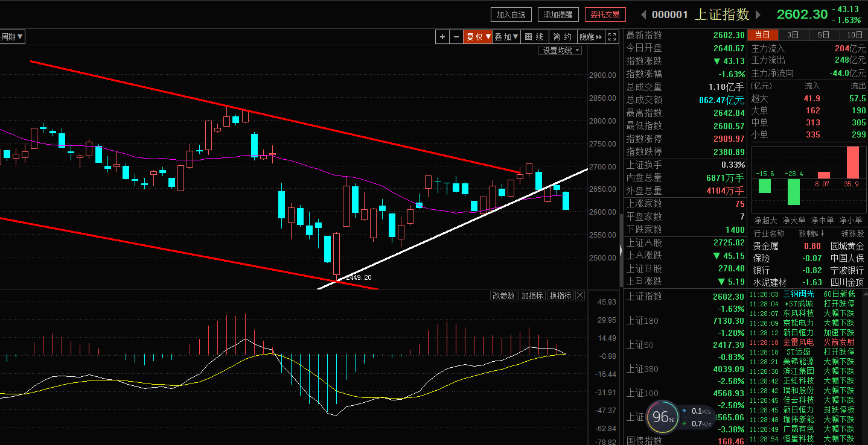868x445 pixels.
Task: Select 上证50 index row
Action: pyautogui.click(x=685, y=350)
